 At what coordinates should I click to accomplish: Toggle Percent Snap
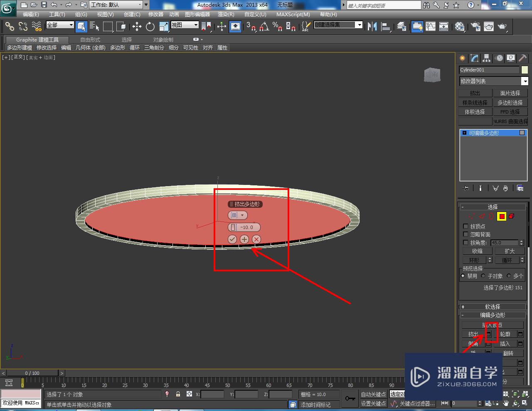(x=278, y=27)
